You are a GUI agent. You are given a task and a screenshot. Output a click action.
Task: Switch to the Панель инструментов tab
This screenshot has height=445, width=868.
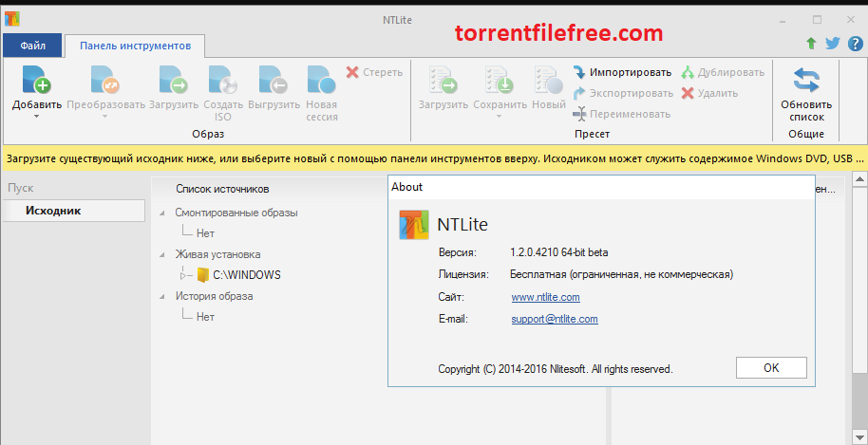tap(135, 46)
